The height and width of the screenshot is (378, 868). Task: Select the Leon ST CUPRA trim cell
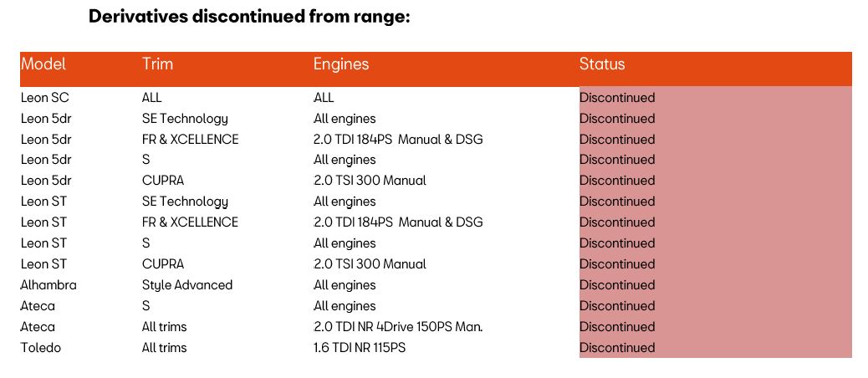click(163, 264)
